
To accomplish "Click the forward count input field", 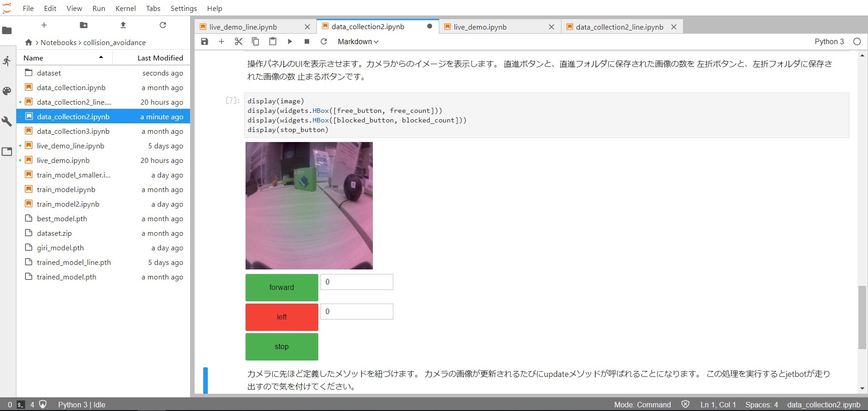I will pos(357,282).
